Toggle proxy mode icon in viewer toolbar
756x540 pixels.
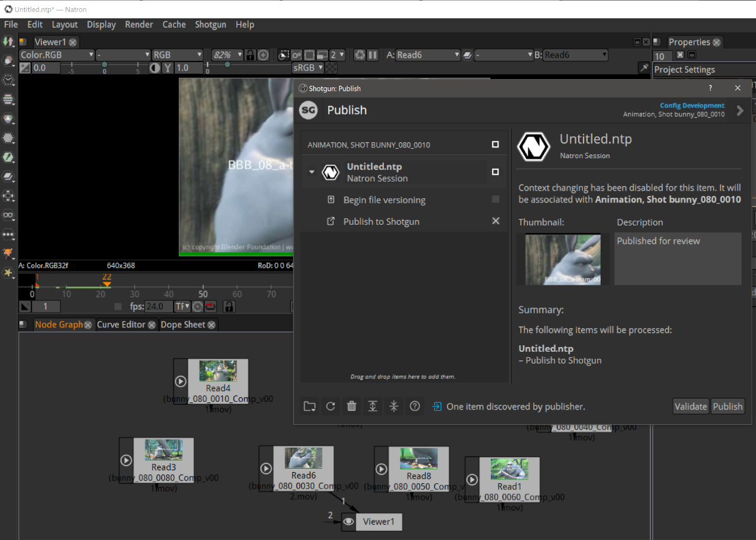[322, 55]
